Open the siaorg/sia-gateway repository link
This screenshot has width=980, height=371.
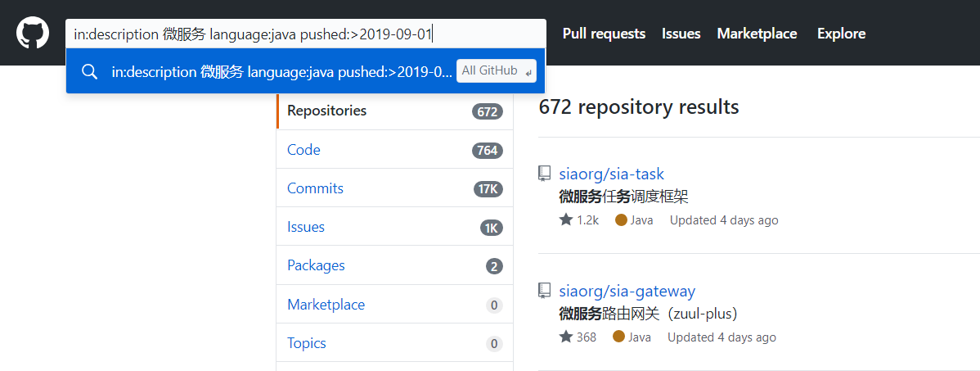pos(627,291)
